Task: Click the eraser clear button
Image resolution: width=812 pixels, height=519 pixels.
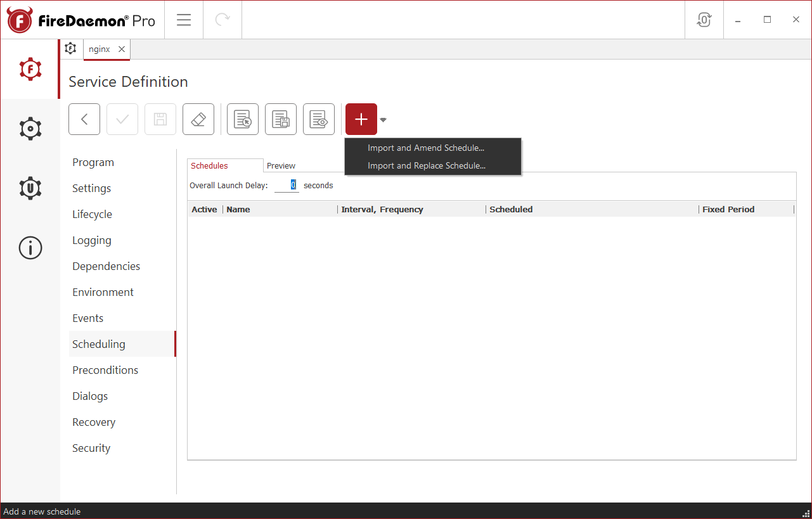Action: tap(198, 119)
